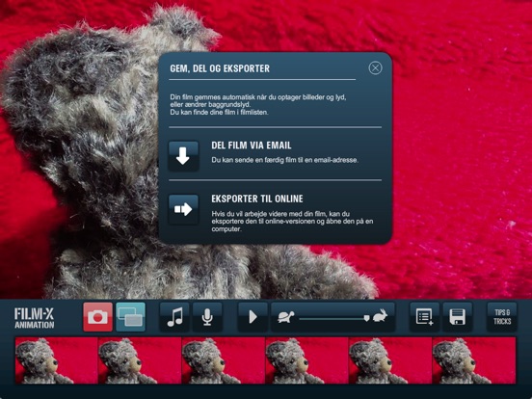Image resolution: width=532 pixels, height=399 pixels.
Task: Tap the red camera capture button
Action: 97,317
